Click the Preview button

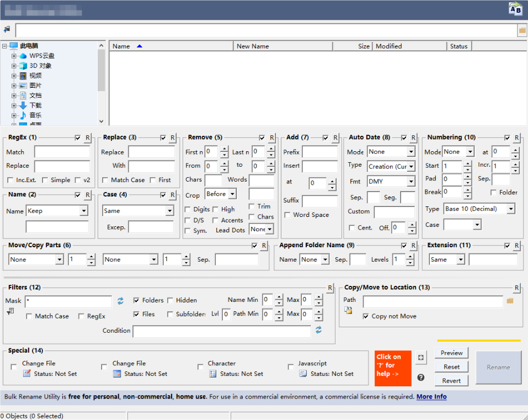click(451, 353)
